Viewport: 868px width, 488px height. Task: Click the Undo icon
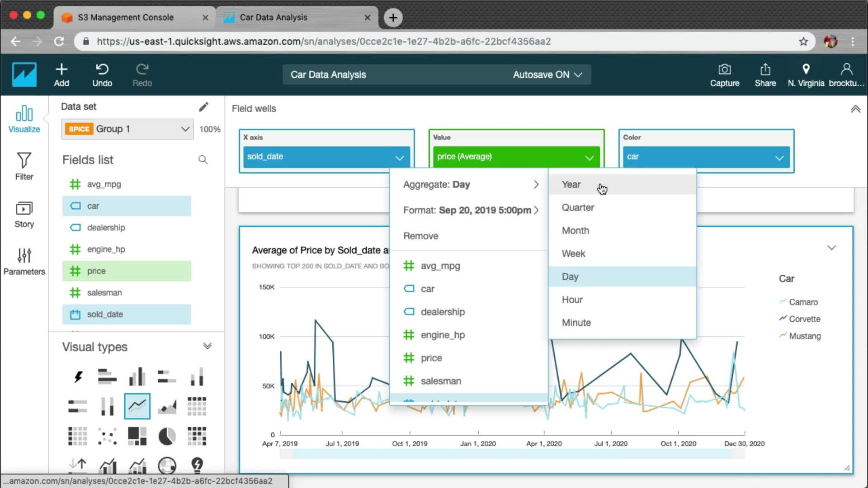[102, 70]
